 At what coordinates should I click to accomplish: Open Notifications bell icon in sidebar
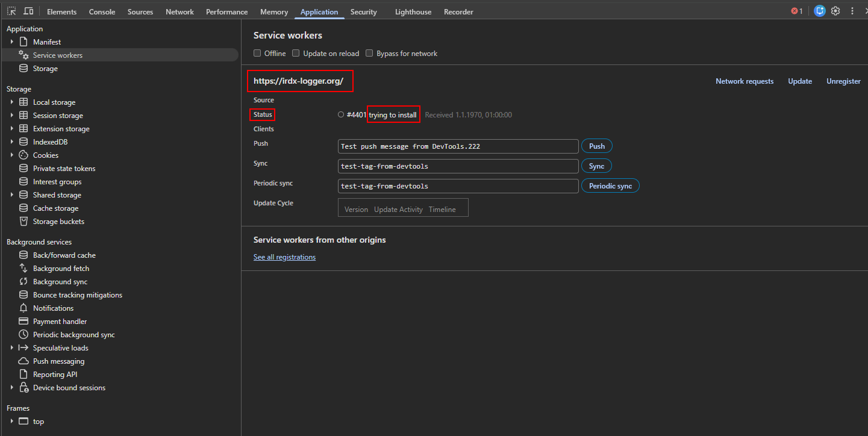click(23, 308)
